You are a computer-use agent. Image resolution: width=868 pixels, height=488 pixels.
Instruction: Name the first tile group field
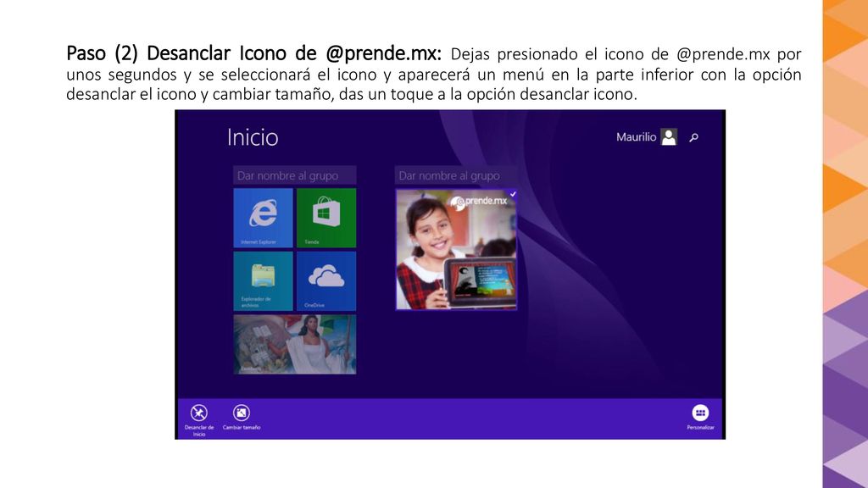pos(294,175)
